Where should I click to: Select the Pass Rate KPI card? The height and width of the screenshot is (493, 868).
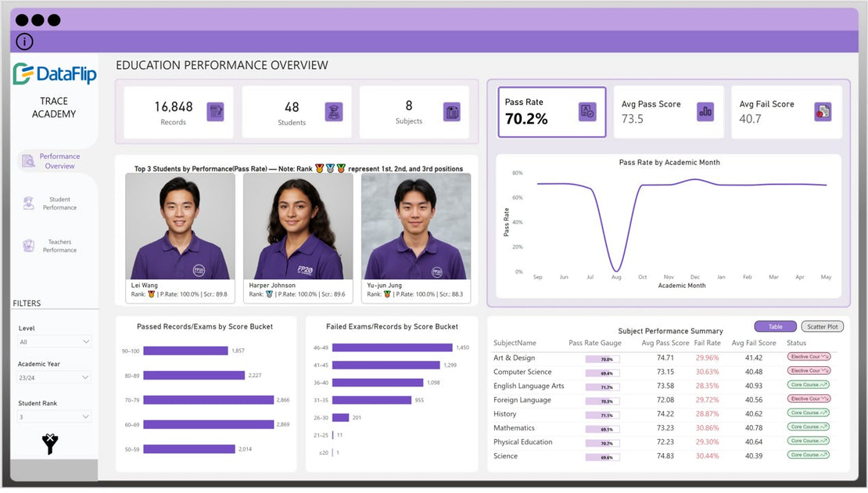coord(552,112)
